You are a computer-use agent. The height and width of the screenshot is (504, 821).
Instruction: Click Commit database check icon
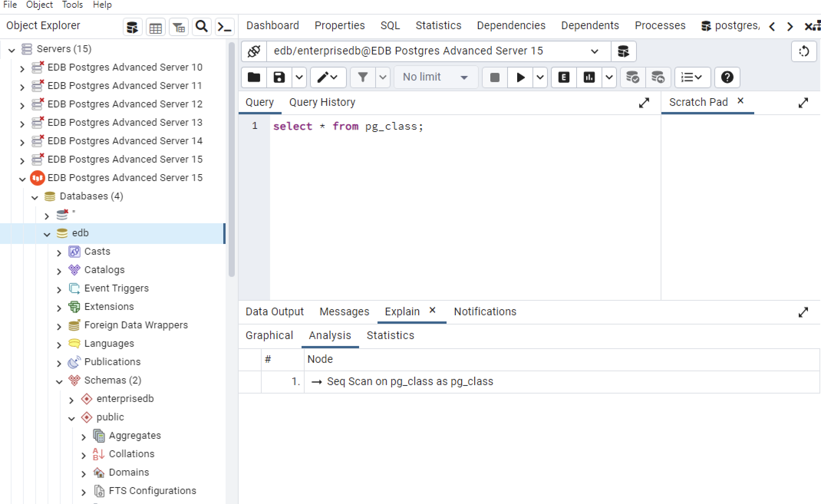[x=633, y=77]
